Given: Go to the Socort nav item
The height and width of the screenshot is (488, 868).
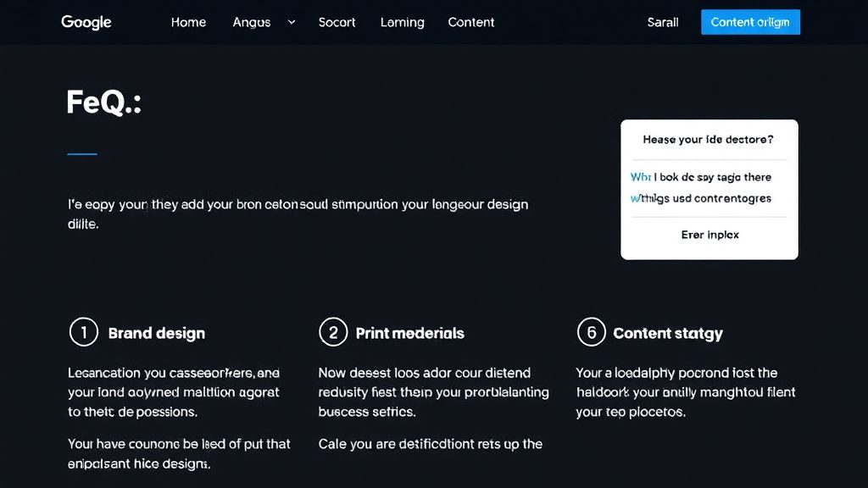Looking at the screenshot, I should pos(337,22).
